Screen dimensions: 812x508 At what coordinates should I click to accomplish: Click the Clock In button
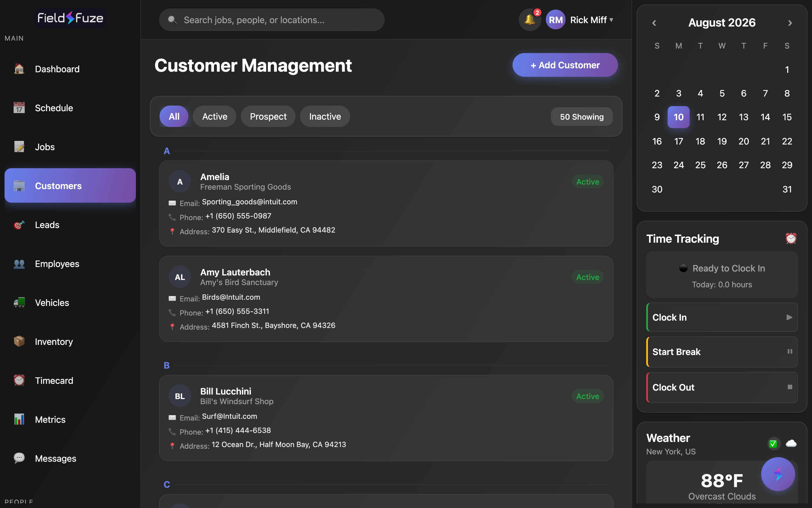[x=722, y=317]
